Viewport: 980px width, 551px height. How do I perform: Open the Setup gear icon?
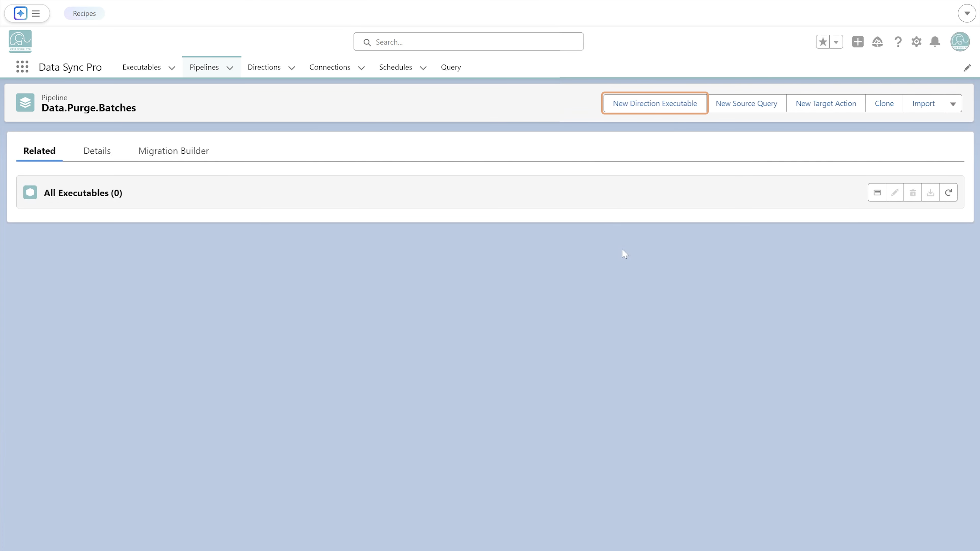(916, 42)
